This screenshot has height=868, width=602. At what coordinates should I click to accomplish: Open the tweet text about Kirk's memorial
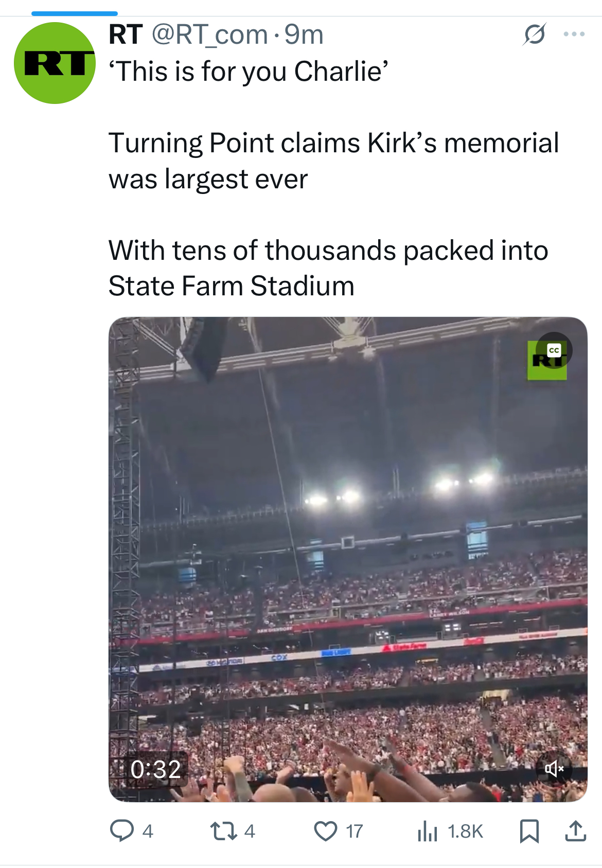[333, 161]
